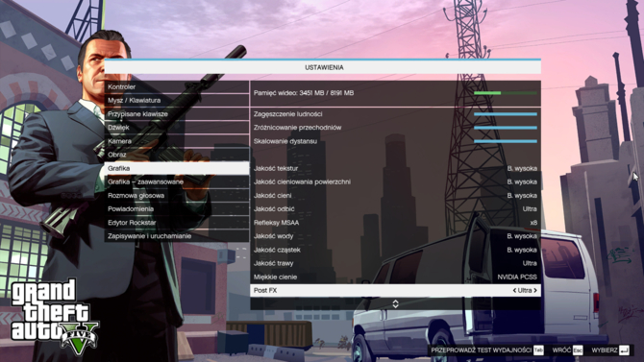Click the Ustawienia header bar
The height and width of the screenshot is (362, 644).
(x=323, y=67)
